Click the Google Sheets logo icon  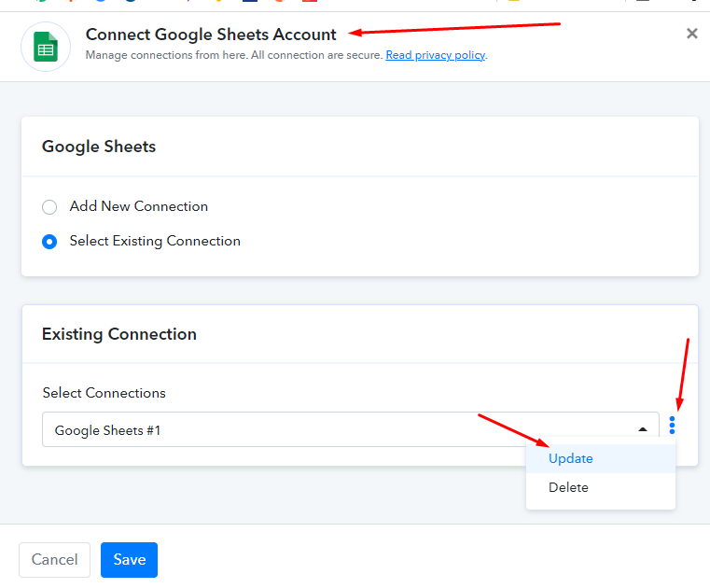[x=46, y=47]
